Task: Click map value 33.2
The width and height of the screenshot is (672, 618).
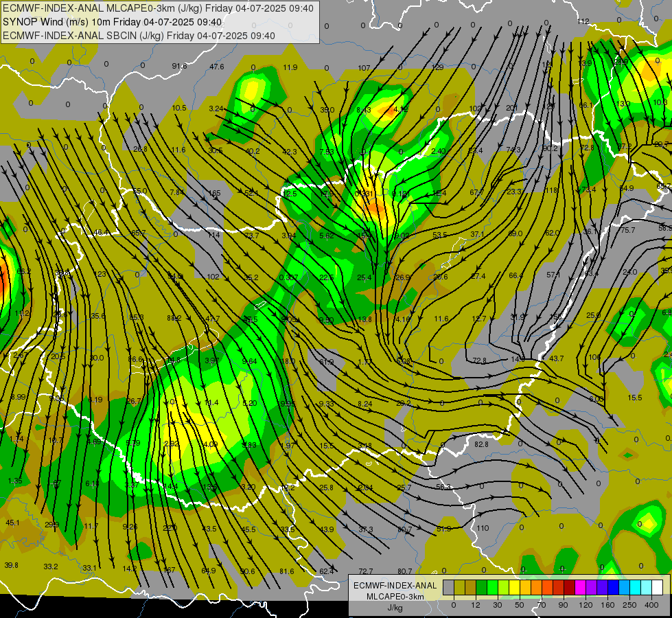Action: coord(51,566)
